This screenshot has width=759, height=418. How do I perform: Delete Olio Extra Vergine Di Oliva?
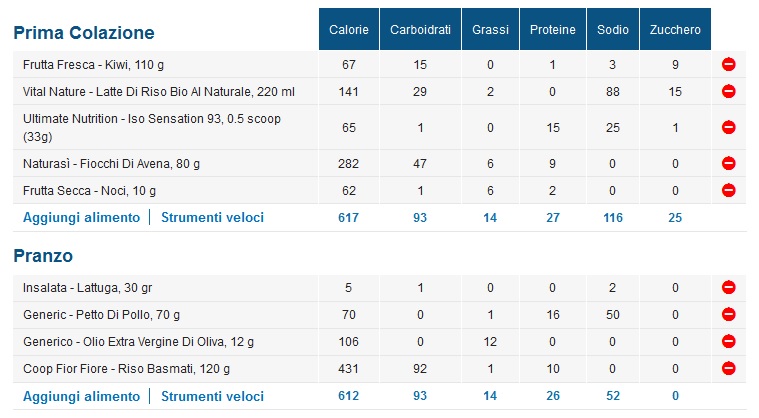click(729, 342)
